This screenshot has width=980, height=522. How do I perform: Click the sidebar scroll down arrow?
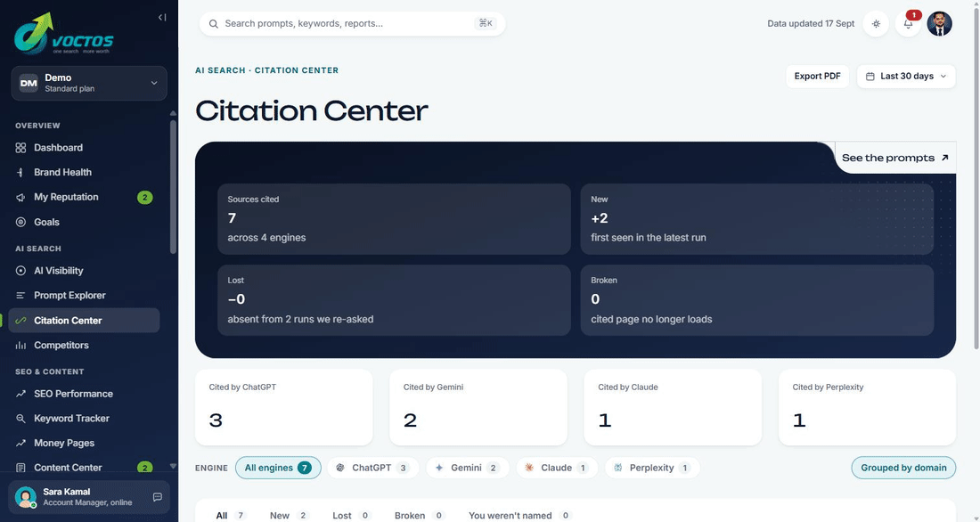(173, 467)
